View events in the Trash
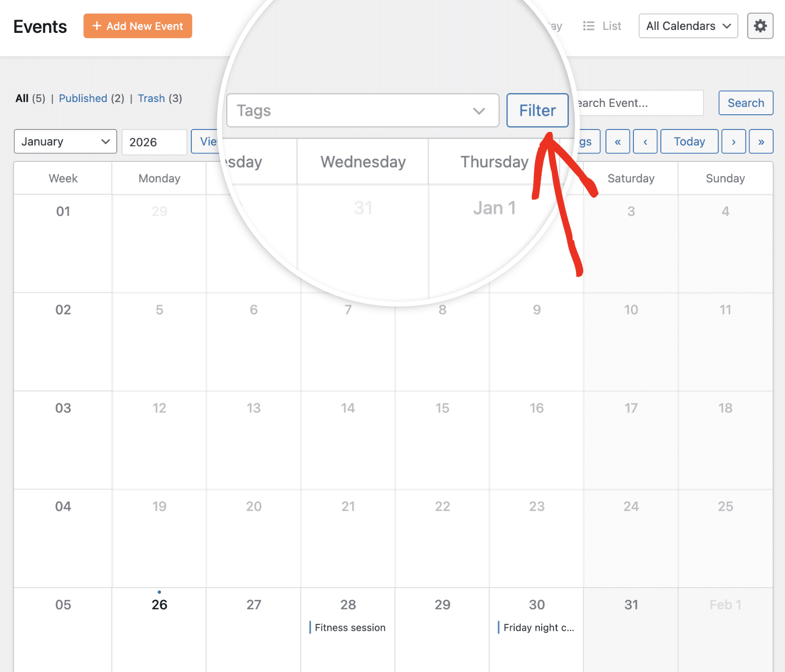The width and height of the screenshot is (785, 672). tap(152, 98)
